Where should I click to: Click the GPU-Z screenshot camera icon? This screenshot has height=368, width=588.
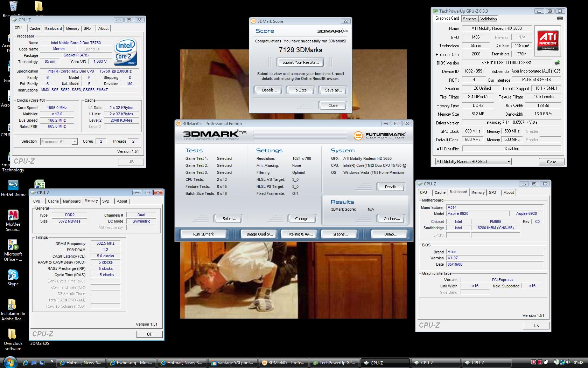pyautogui.click(x=560, y=18)
